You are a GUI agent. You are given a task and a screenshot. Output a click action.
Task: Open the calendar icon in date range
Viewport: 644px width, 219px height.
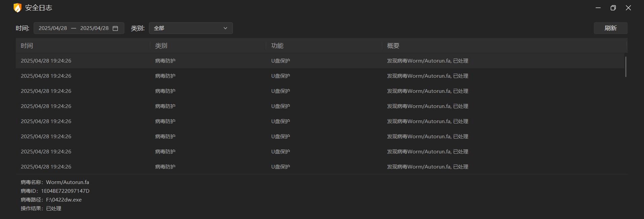coord(115,28)
